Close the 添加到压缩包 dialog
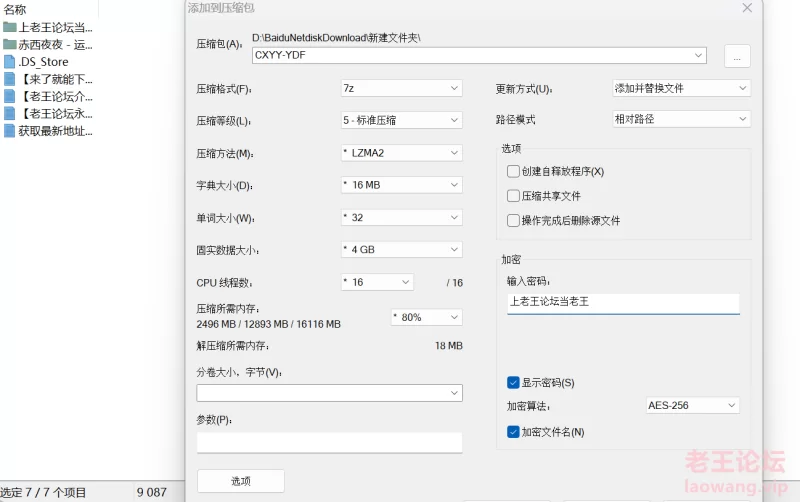 pos(747,8)
